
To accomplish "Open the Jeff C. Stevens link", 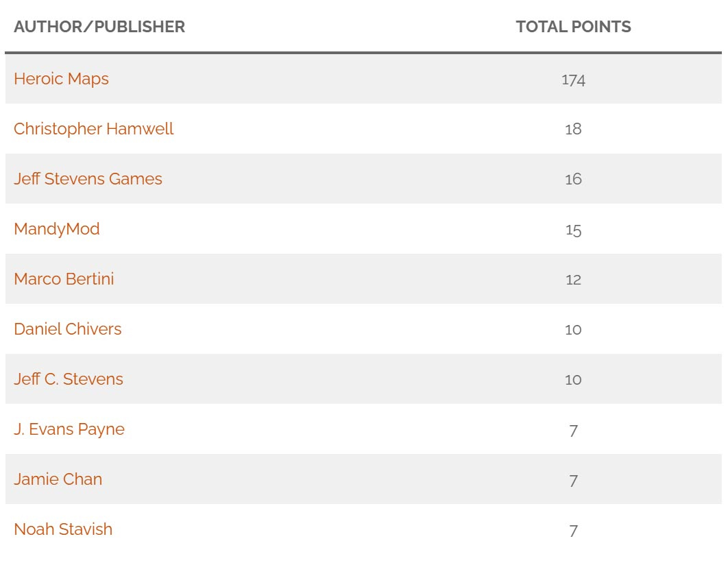I will [69, 379].
